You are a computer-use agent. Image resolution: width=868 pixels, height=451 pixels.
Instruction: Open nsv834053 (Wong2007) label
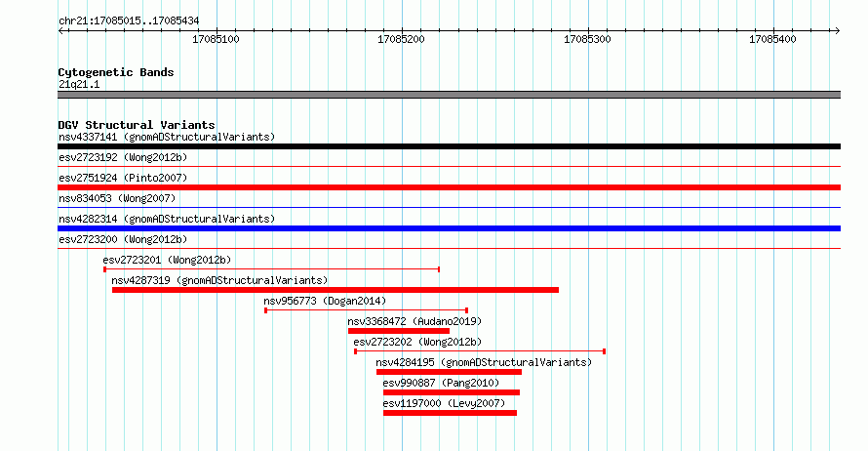pyautogui.click(x=117, y=198)
